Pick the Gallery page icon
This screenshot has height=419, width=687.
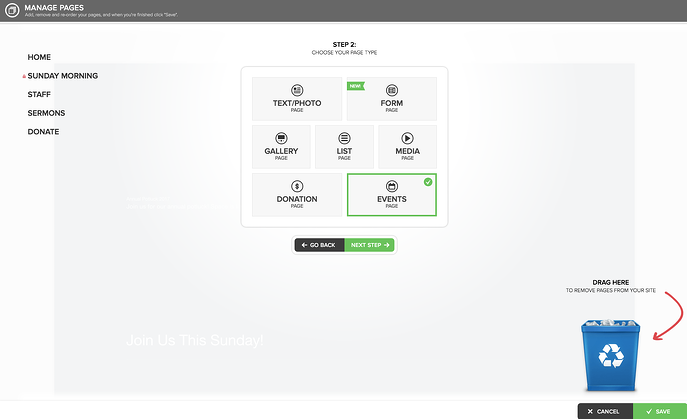click(x=281, y=138)
